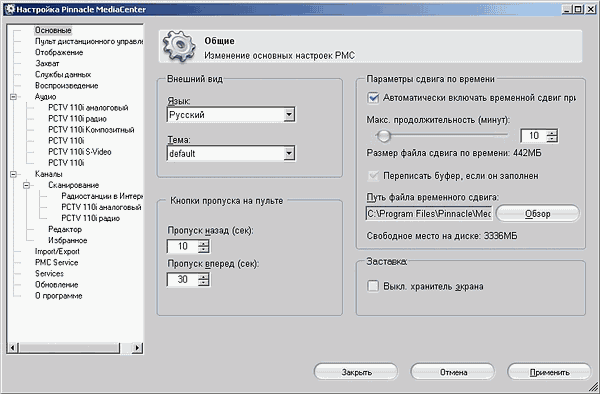
Task: Maximize the settings window
Action: 578,10
